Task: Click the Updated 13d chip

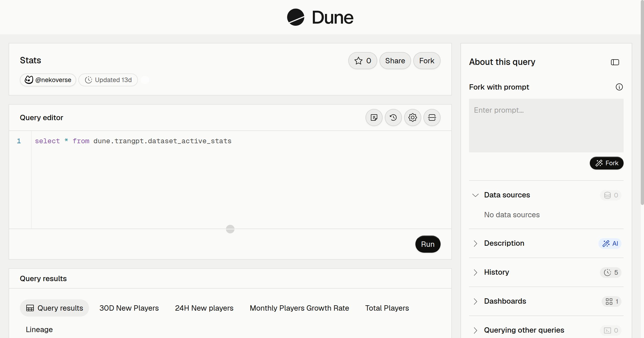Action: [108, 80]
